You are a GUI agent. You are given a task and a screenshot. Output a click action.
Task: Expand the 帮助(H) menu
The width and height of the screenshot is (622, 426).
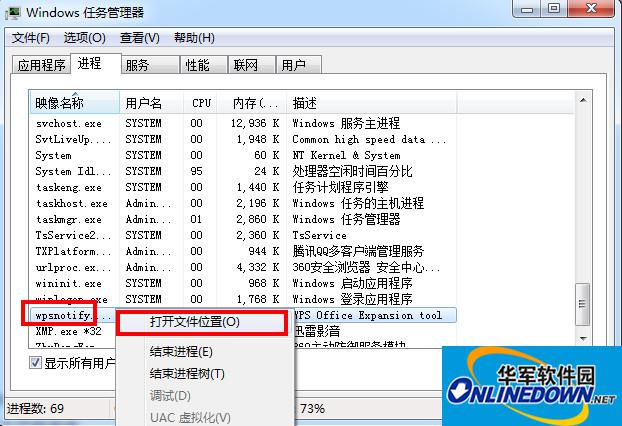pyautogui.click(x=193, y=38)
